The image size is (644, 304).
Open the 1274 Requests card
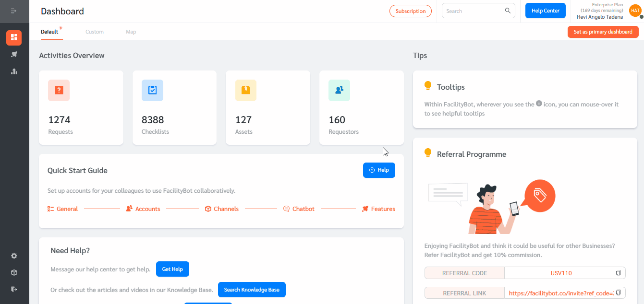(x=81, y=108)
